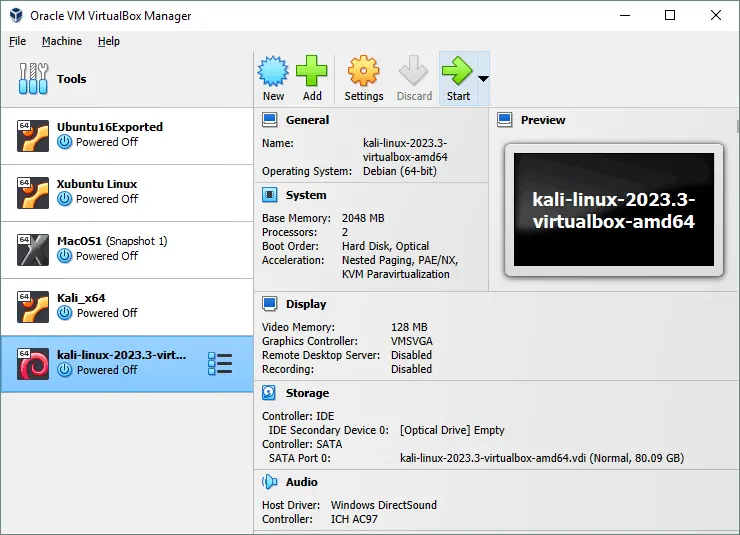
Task: Select the Kali_x64 virtual machine
Action: point(126,307)
